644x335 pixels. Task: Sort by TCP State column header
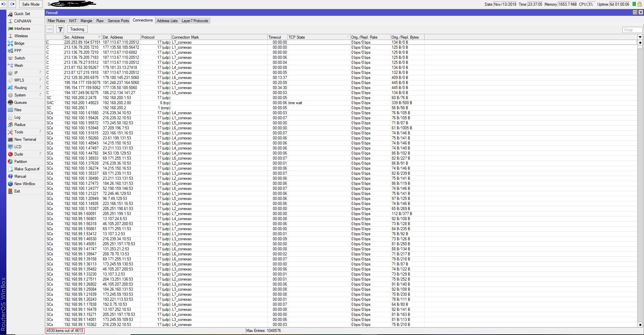coord(319,37)
